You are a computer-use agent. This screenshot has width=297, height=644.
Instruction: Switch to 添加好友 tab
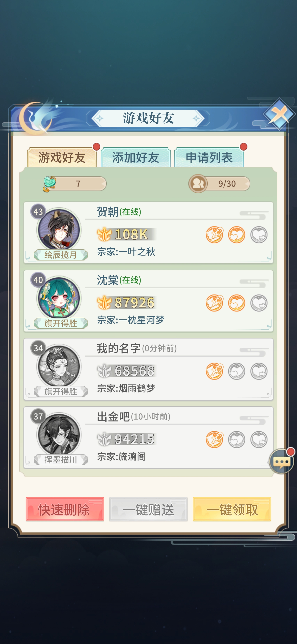click(x=136, y=157)
